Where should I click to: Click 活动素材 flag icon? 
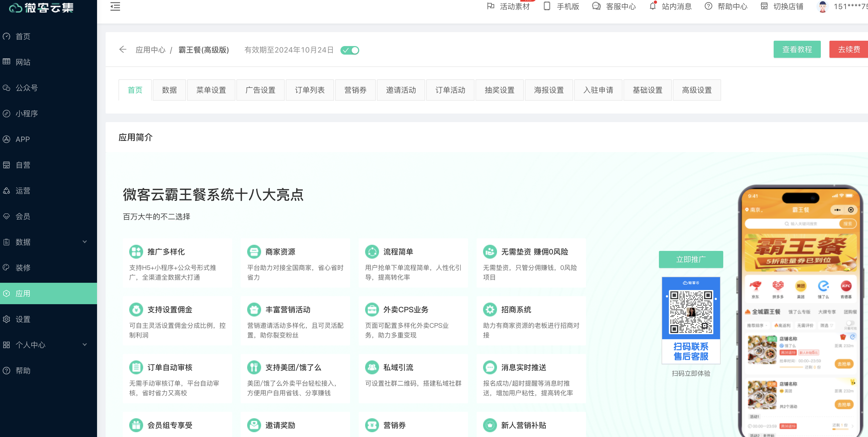[491, 6]
